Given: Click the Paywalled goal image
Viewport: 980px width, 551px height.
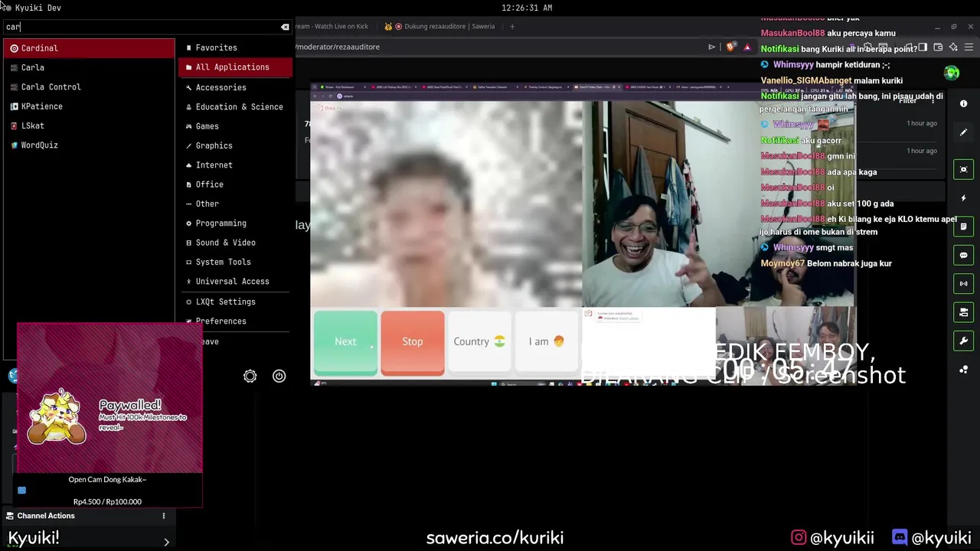Looking at the screenshot, I should click(109, 398).
